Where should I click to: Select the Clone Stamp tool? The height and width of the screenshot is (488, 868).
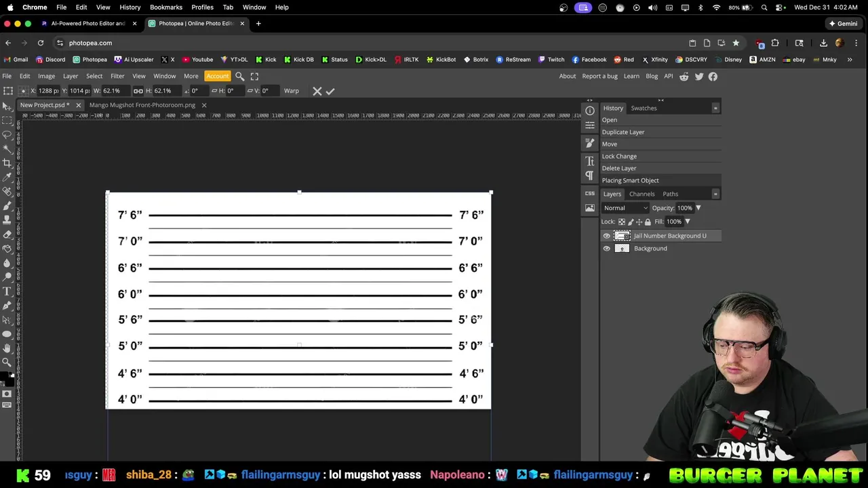click(x=7, y=220)
